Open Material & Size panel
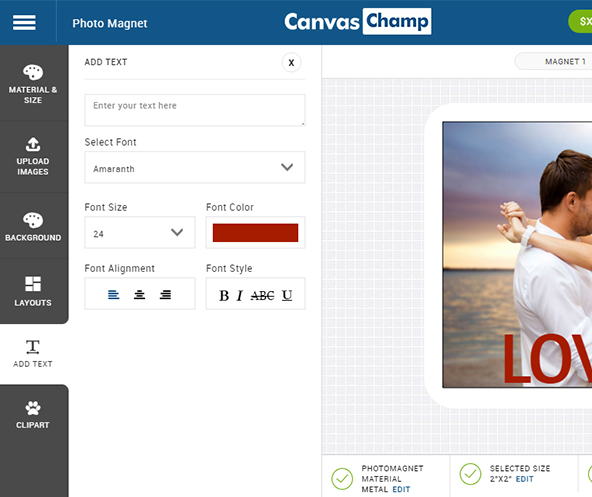 click(33, 83)
